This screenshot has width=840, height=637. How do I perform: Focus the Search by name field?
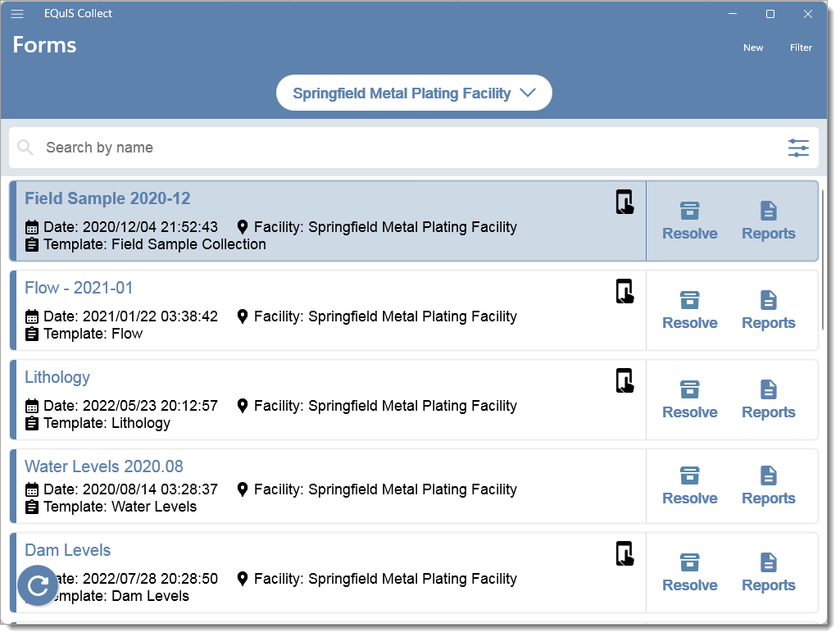tap(414, 148)
